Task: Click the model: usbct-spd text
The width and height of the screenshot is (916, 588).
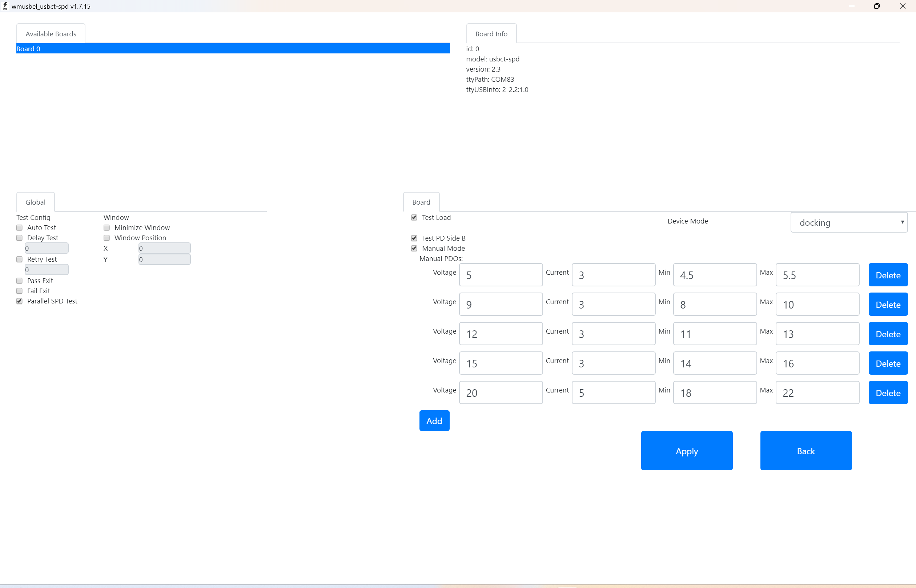Action: [x=493, y=59]
